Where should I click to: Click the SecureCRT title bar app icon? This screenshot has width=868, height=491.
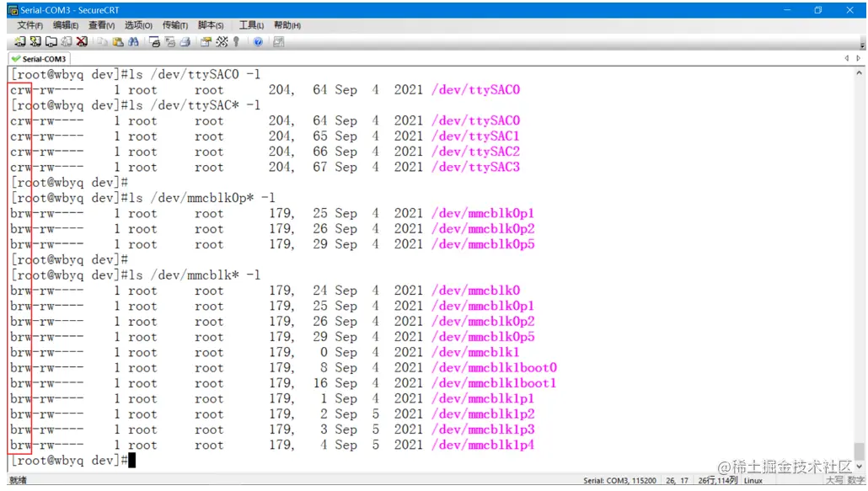click(13, 10)
